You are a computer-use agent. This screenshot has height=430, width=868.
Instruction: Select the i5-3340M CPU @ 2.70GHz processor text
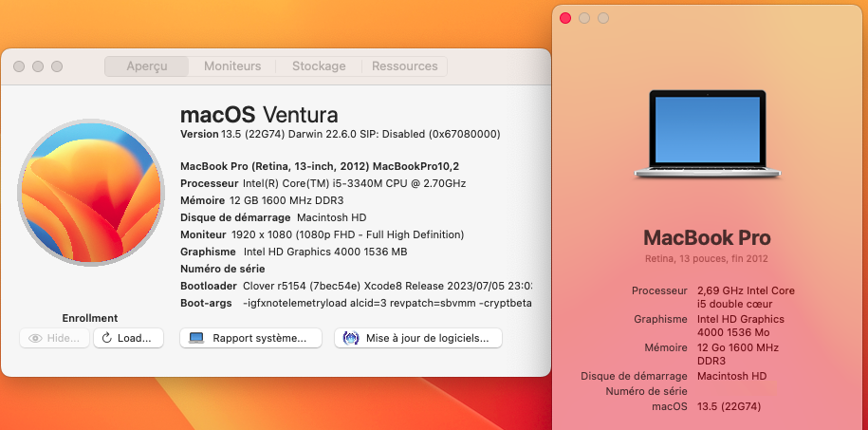[354, 183]
